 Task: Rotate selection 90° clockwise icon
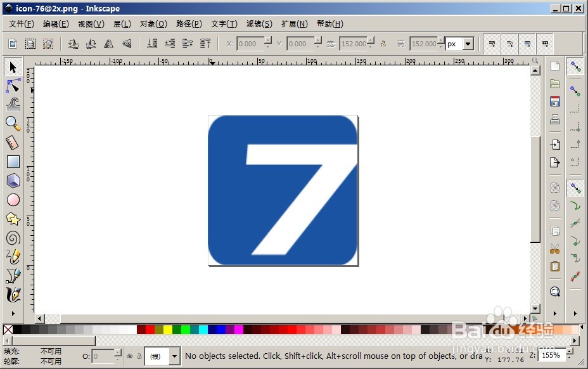point(91,44)
